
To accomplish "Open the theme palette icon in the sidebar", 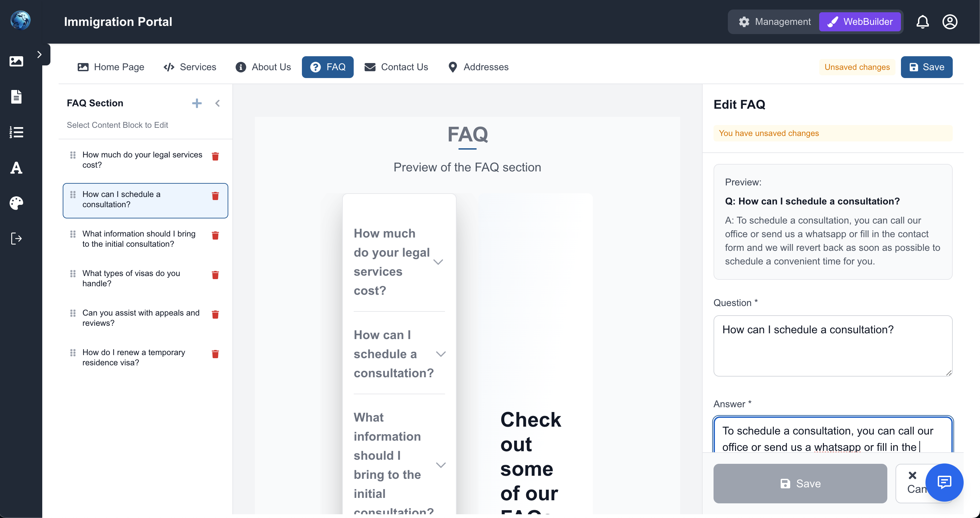I will click(x=16, y=203).
